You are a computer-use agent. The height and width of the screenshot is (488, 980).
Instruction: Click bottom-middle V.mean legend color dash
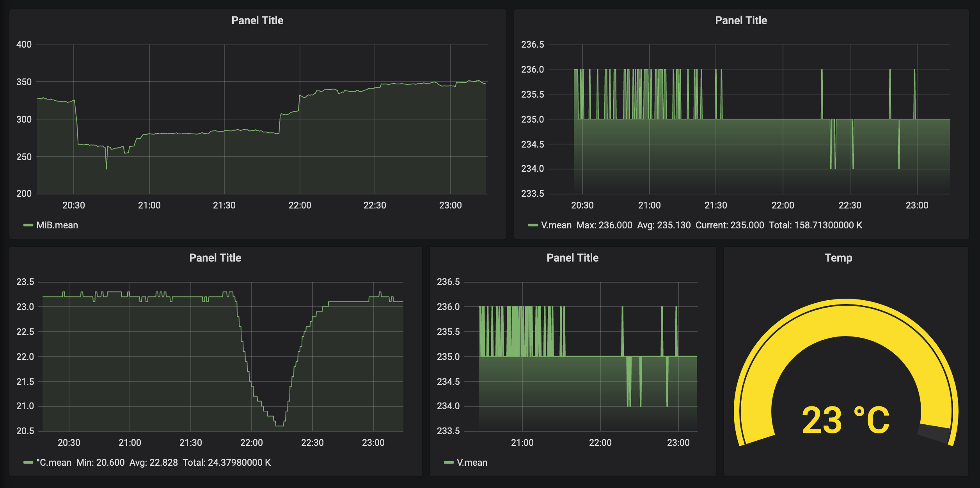coord(449,463)
